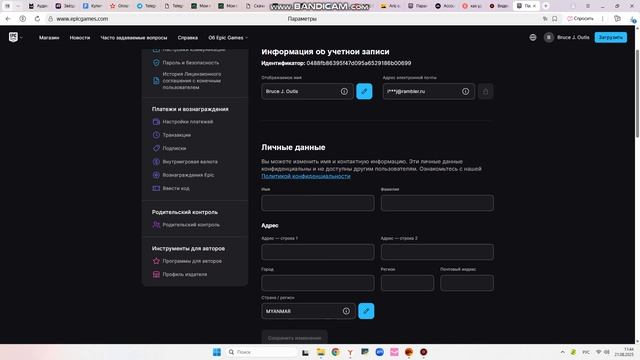Image resolution: width=640 pixels, height=360 pixels.
Task: Click the Спросить browser button
Action: tap(580, 19)
